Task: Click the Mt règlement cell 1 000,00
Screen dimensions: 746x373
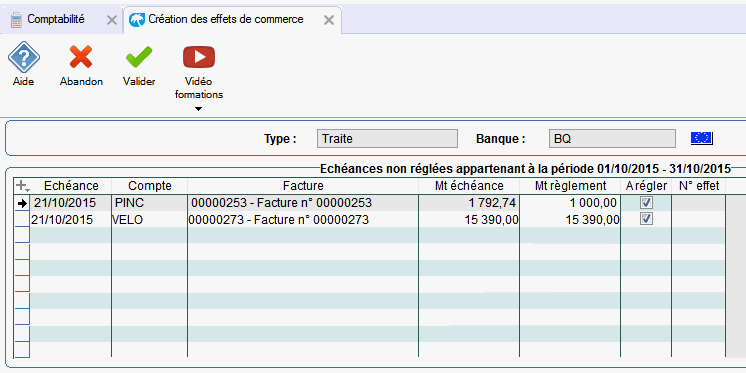Action: tap(570, 203)
